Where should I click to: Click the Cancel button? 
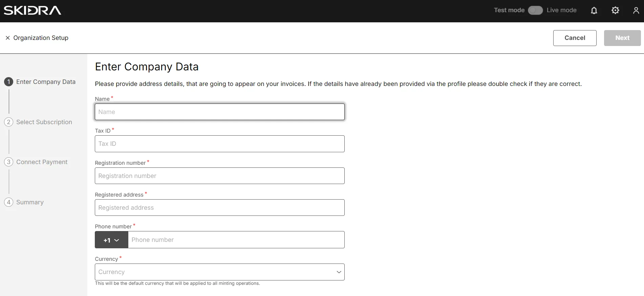click(x=575, y=38)
